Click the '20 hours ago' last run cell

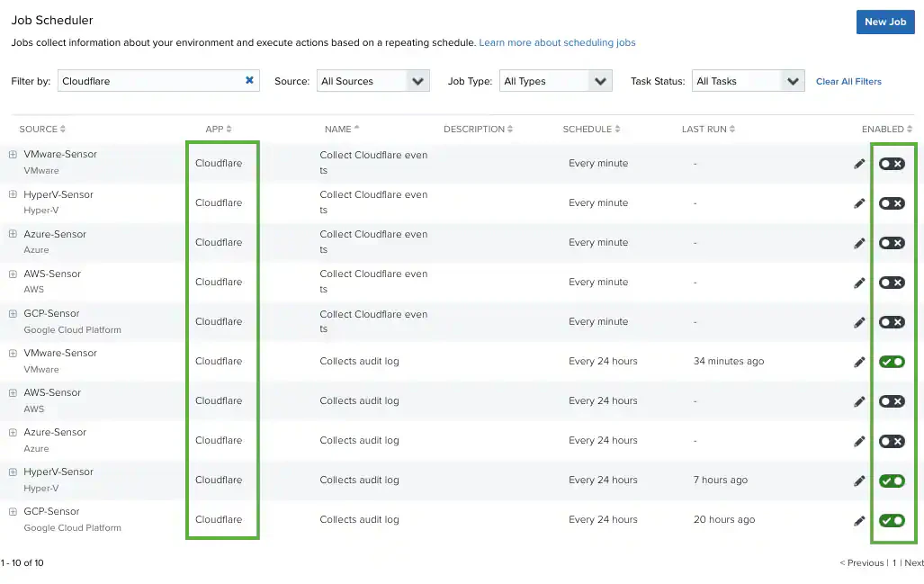[x=723, y=519]
